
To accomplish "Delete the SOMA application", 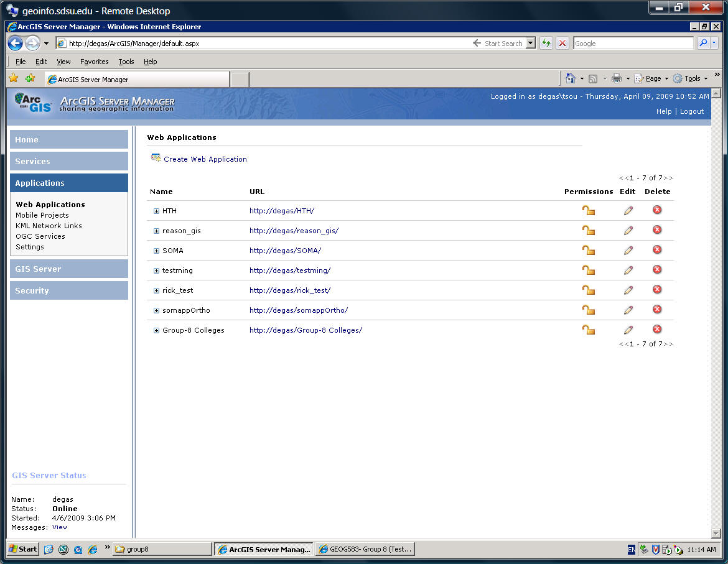I will coord(657,249).
